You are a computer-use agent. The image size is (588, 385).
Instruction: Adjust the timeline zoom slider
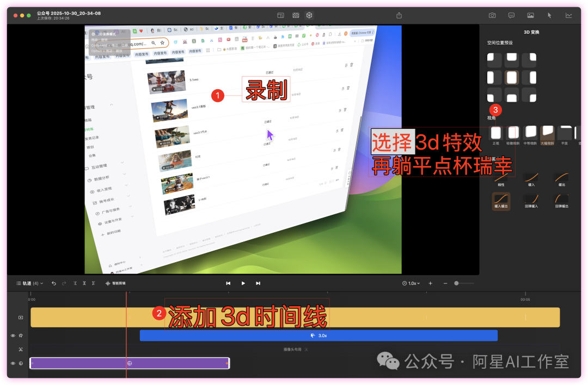click(x=456, y=283)
